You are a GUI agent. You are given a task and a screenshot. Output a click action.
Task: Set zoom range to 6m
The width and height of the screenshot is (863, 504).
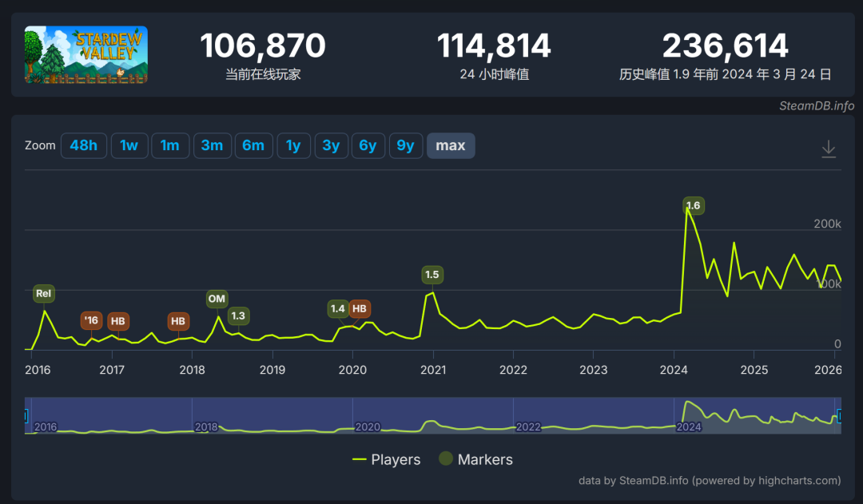(x=254, y=146)
